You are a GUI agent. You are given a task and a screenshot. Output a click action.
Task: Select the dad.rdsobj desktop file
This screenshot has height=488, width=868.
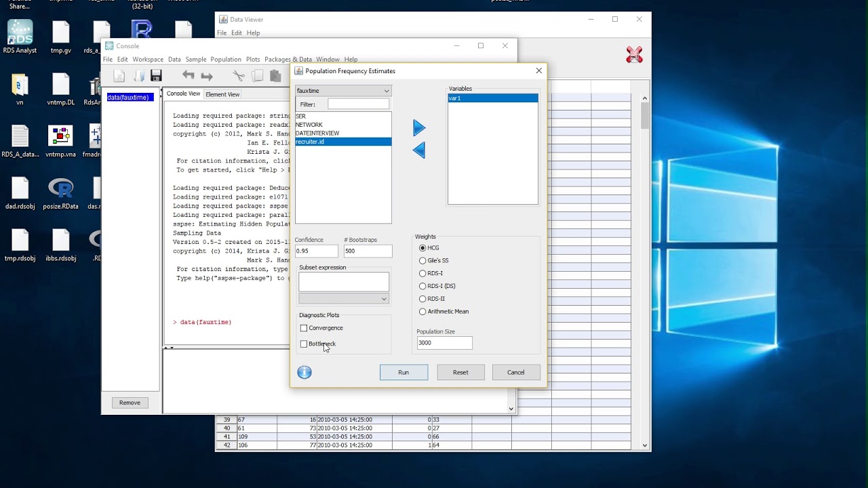coord(20,193)
